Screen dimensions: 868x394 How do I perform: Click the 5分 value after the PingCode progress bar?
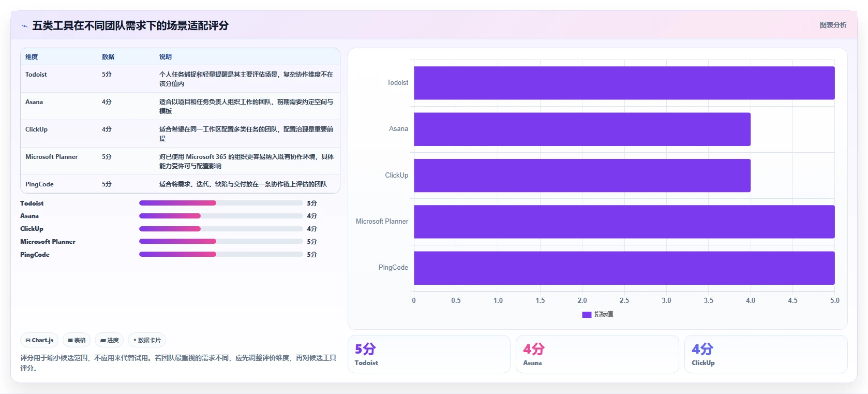coord(312,255)
